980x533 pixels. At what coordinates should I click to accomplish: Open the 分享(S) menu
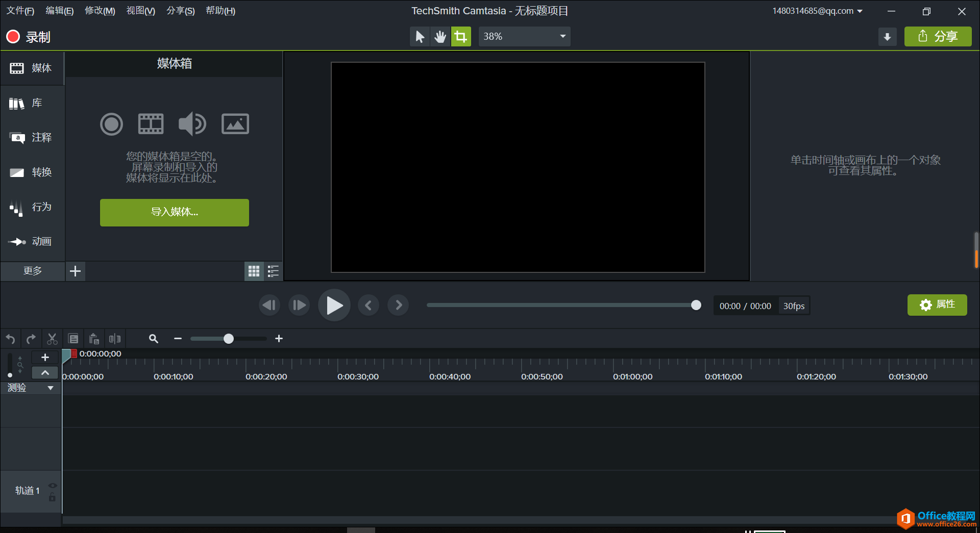[x=181, y=11]
